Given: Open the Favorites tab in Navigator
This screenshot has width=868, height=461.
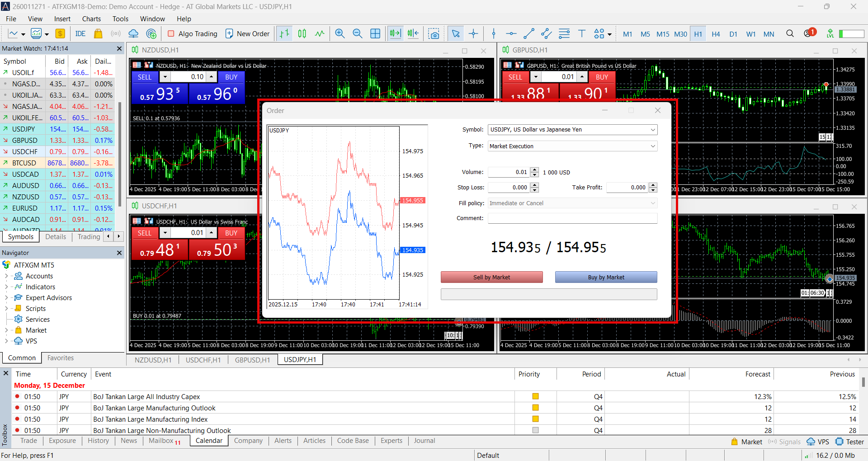Looking at the screenshot, I should click(61, 358).
